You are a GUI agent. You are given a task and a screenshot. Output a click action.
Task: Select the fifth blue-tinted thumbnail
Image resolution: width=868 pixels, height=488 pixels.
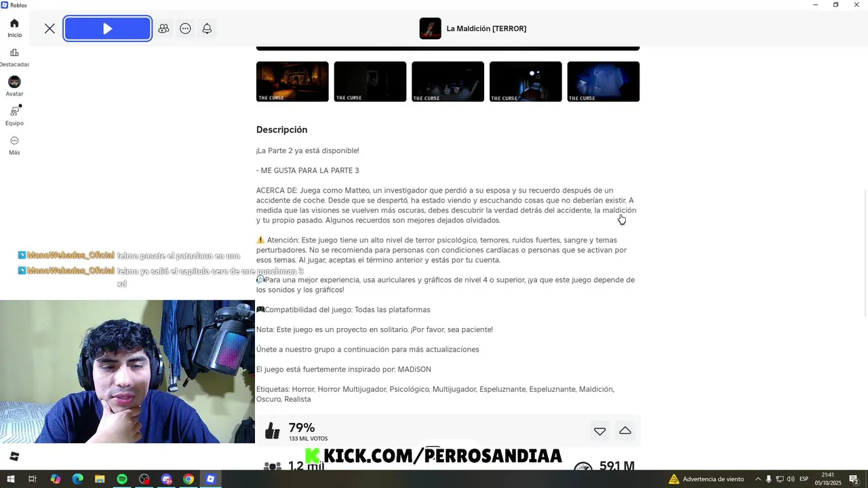pyautogui.click(x=604, y=81)
